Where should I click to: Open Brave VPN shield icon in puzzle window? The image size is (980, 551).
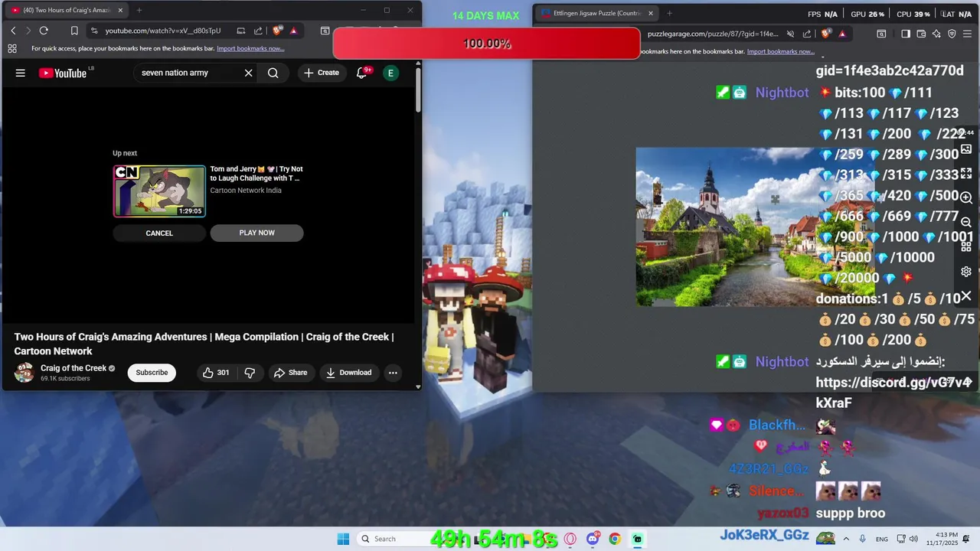tap(952, 34)
